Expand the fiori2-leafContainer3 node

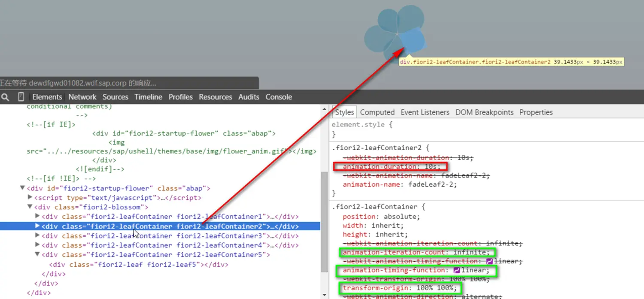(37, 236)
